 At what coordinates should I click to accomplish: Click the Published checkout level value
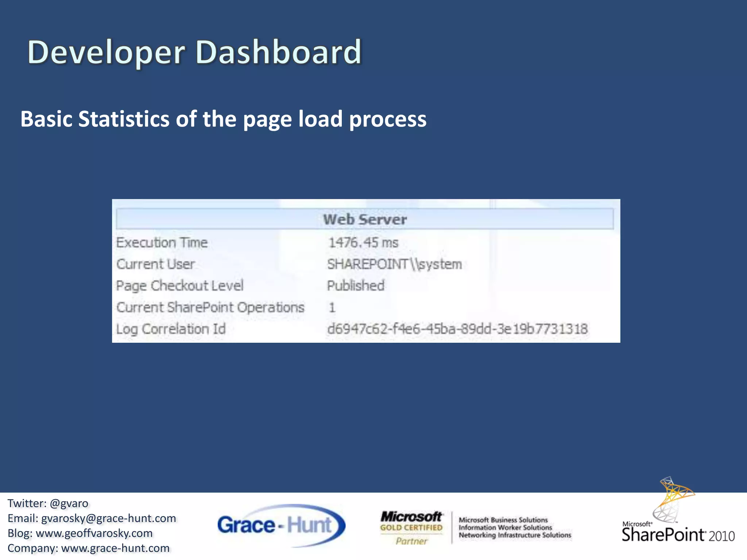(356, 285)
